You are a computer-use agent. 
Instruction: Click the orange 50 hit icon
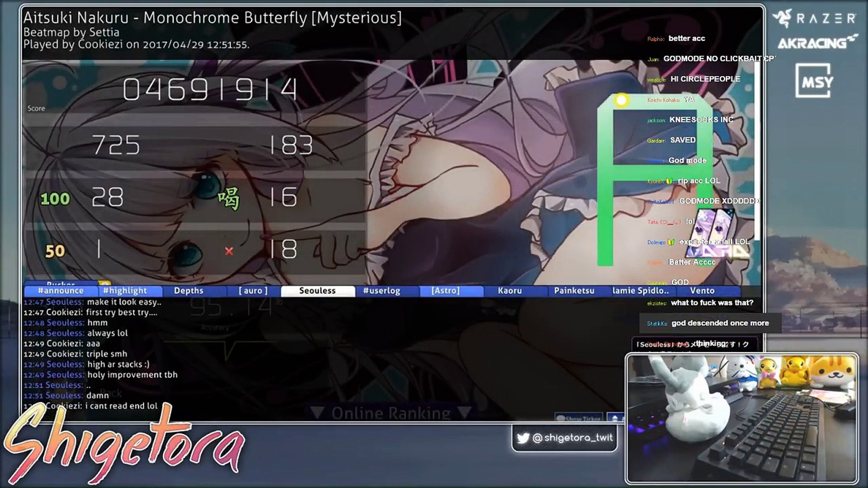pos(55,251)
